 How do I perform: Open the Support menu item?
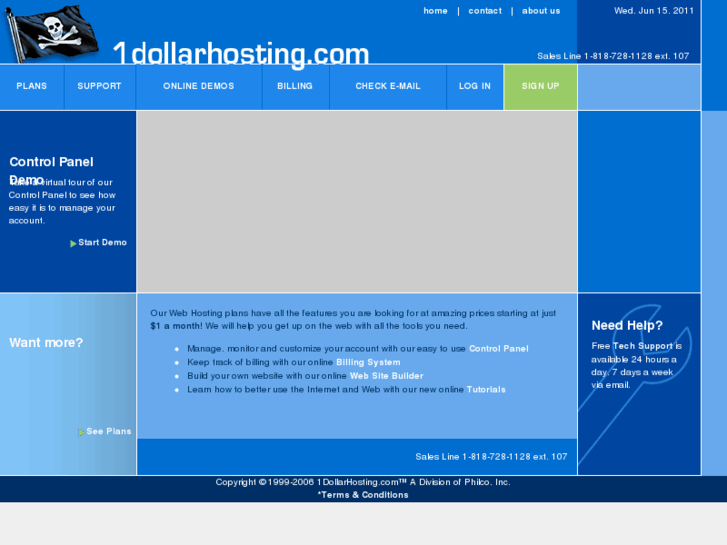point(99,86)
